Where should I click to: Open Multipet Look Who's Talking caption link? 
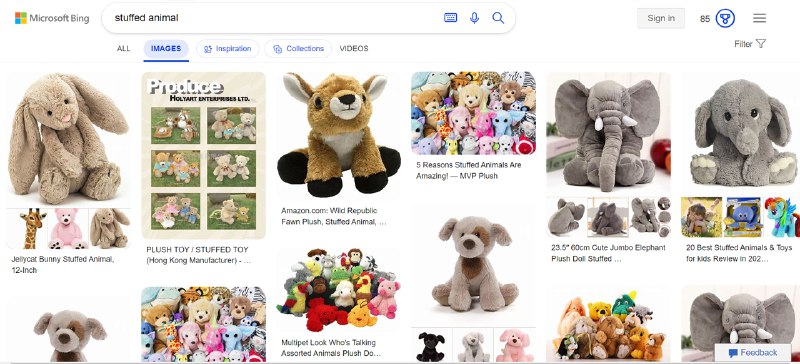(331, 348)
